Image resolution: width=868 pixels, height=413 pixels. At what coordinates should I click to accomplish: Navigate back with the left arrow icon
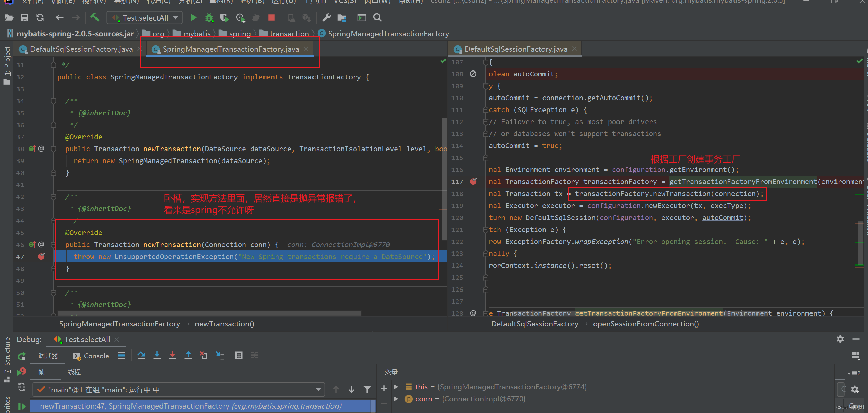pos(60,17)
